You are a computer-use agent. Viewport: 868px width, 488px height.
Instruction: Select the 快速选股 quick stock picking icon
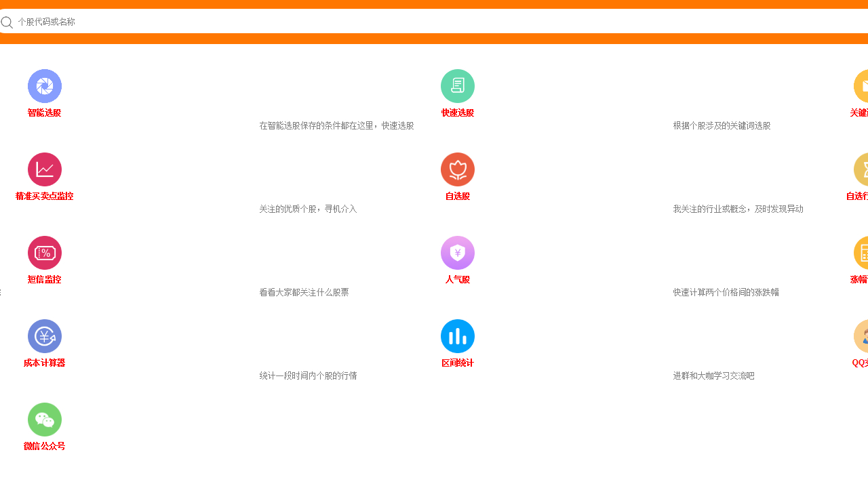click(457, 86)
